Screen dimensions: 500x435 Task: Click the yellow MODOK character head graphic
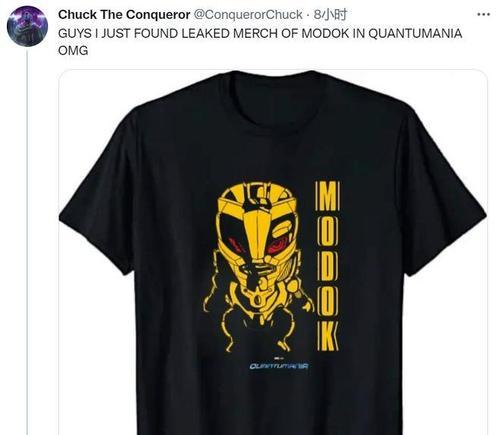click(x=258, y=232)
